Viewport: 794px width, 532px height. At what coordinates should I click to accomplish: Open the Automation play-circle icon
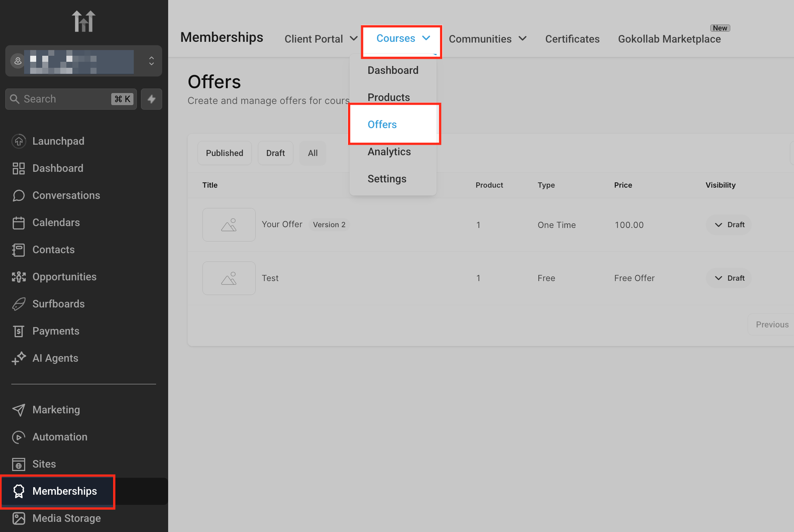18,437
